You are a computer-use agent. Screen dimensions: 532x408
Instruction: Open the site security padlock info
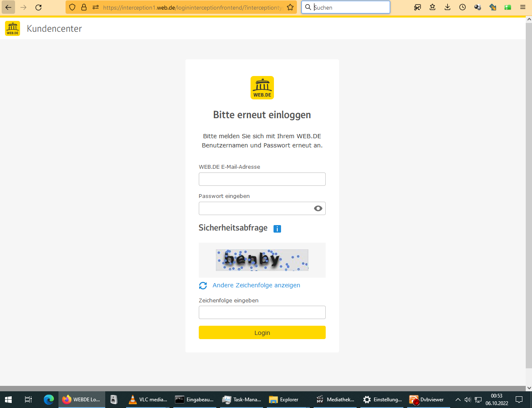(x=84, y=7)
